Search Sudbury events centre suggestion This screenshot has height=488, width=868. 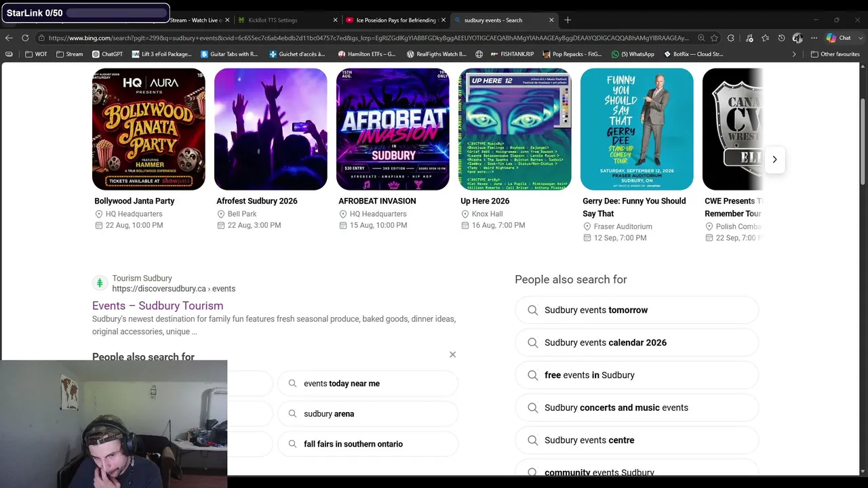637,440
